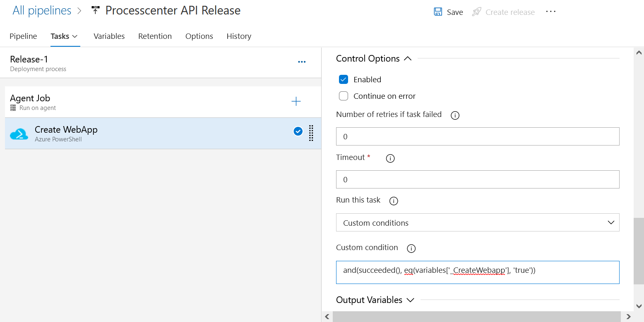Screen dimensions: 644x322
Task: Navigate to All pipelines
Action: click(x=42, y=10)
